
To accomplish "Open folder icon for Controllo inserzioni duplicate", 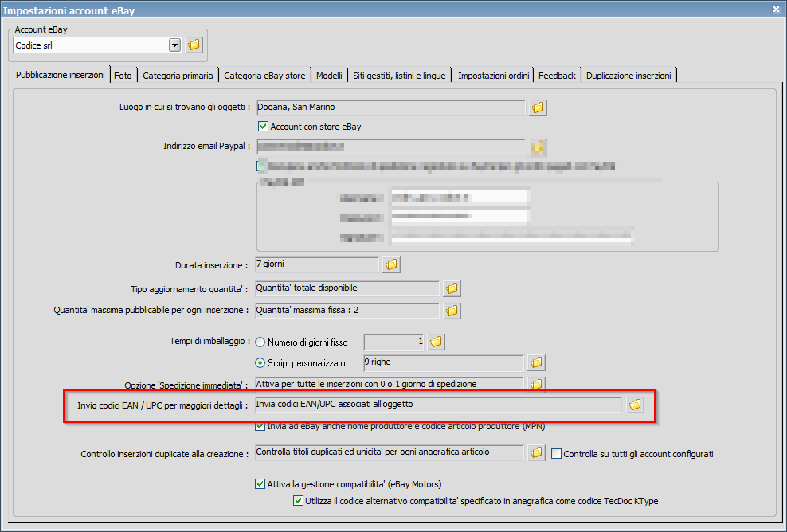I will (536, 452).
